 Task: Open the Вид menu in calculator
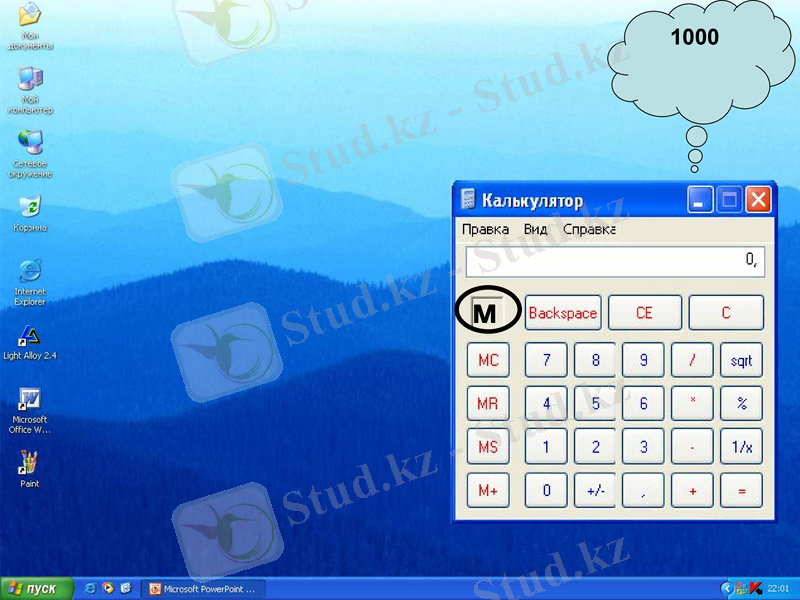point(535,229)
